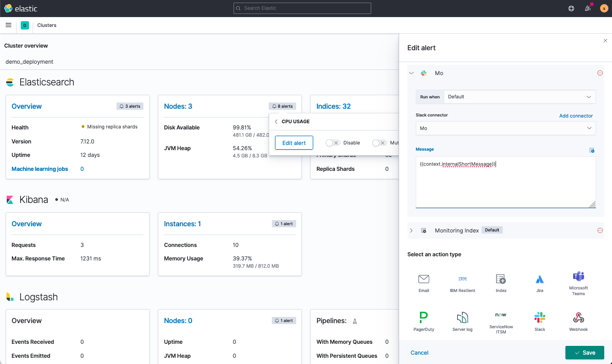Open the Logstash Nodes: 0 link

178,321
